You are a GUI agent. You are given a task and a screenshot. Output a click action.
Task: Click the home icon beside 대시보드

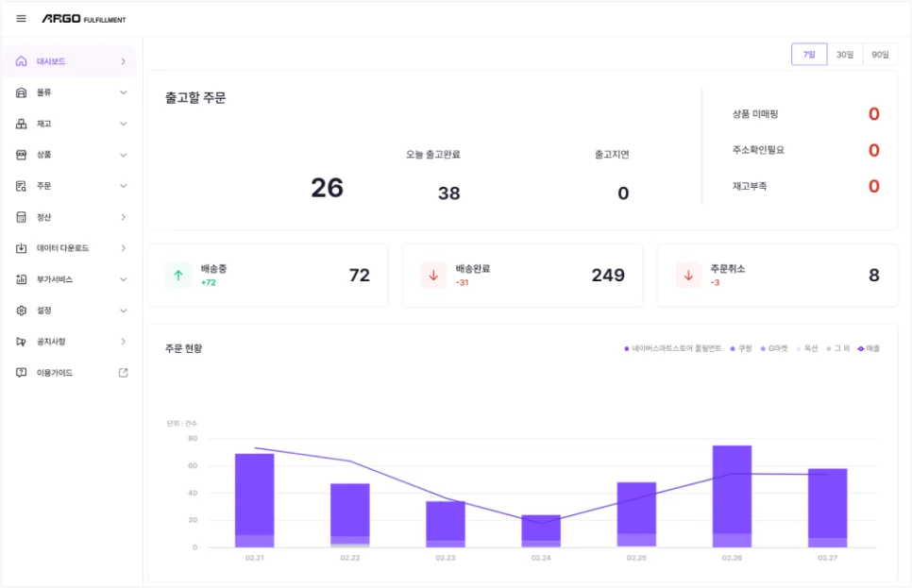coord(21,61)
